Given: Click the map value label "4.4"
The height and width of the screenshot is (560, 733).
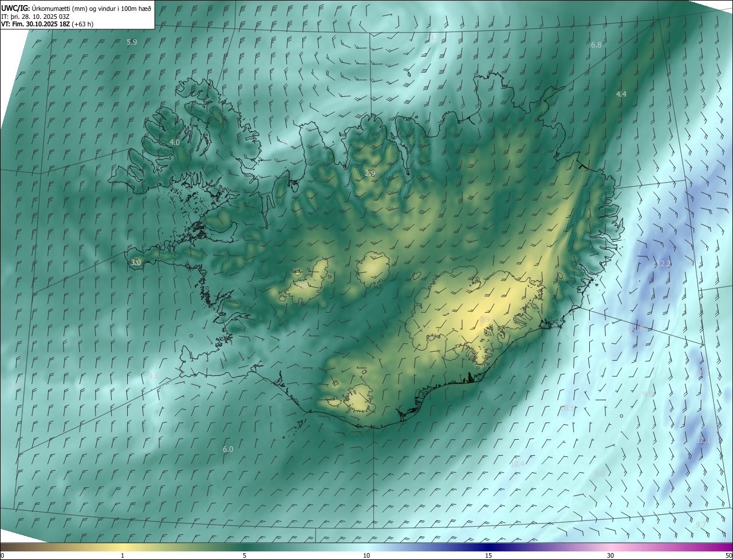Looking at the screenshot, I should tap(621, 94).
